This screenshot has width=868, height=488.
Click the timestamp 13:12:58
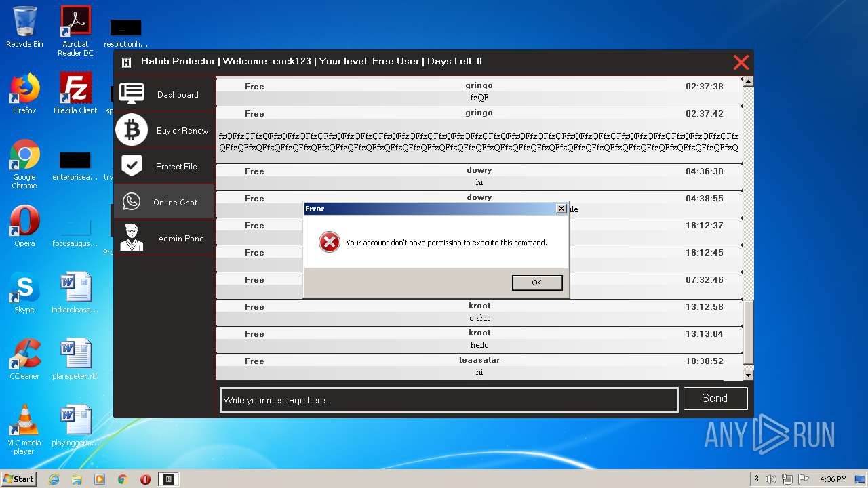(705, 307)
